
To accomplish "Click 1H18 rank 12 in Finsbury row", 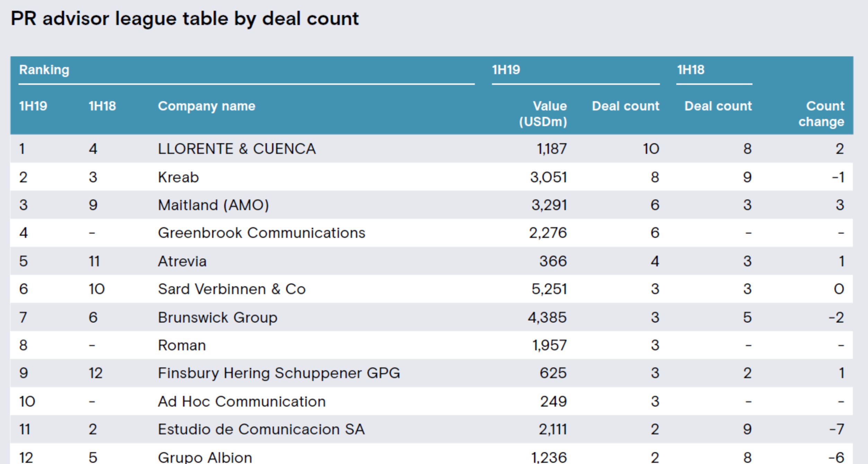I will point(96,373).
